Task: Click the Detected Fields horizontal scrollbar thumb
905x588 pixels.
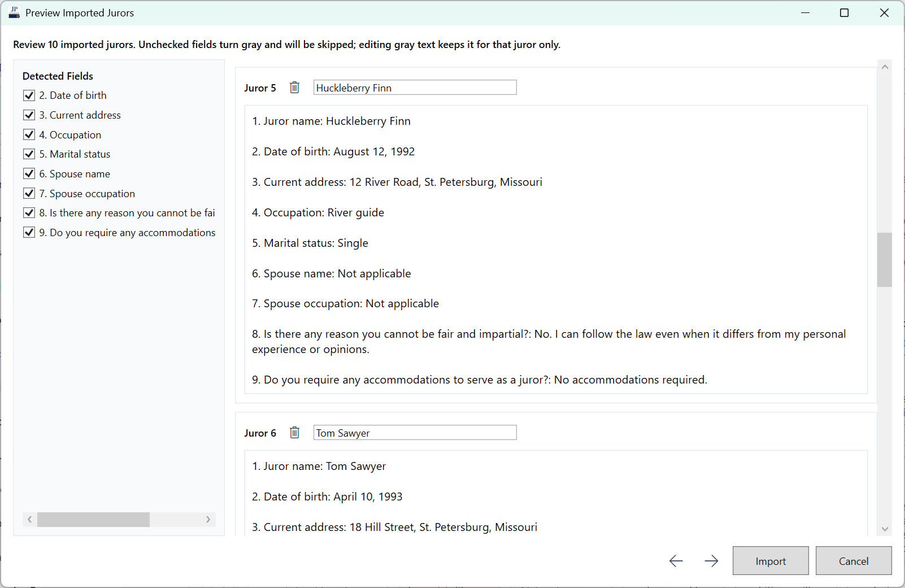Action: (93, 519)
